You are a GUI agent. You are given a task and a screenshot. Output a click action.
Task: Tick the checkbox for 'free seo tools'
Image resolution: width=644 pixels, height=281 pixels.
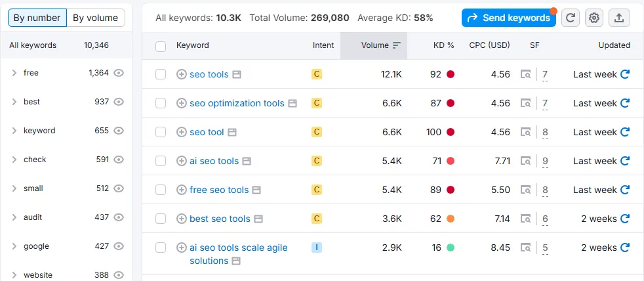[x=161, y=190]
